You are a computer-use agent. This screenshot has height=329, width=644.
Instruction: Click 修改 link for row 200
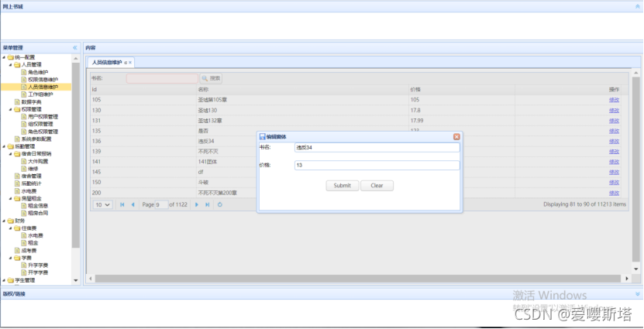614,193
